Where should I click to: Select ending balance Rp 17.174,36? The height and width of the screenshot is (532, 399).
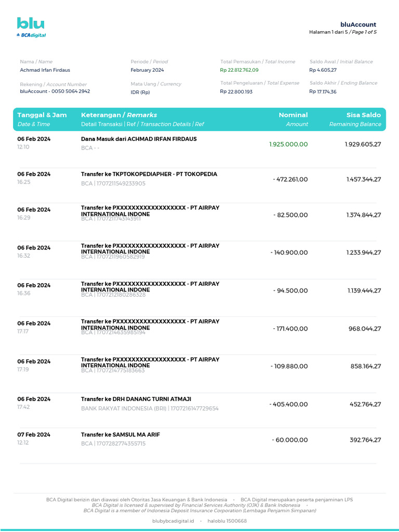point(323,91)
